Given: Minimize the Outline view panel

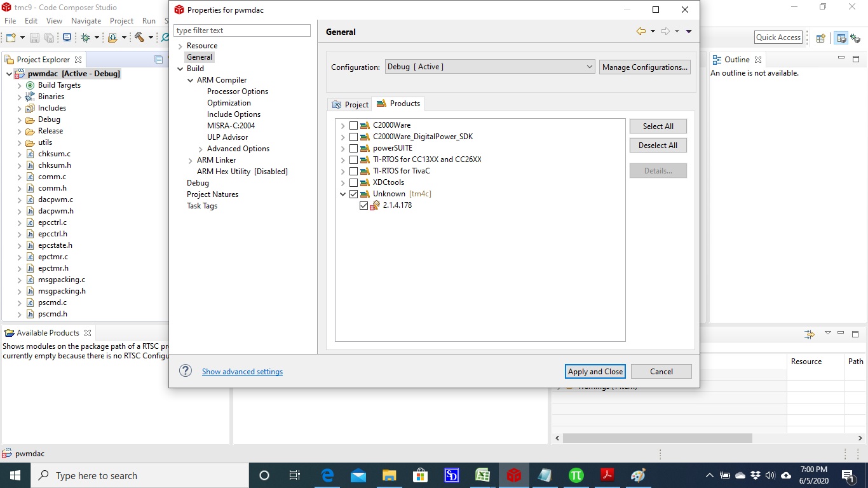Looking at the screenshot, I should tap(841, 58).
